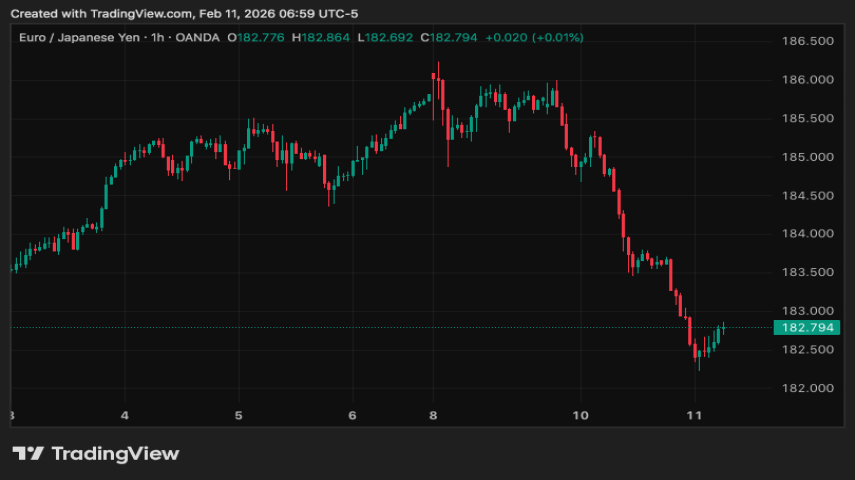Select date 10 on the time axis
The width and height of the screenshot is (855, 480).
click(581, 415)
